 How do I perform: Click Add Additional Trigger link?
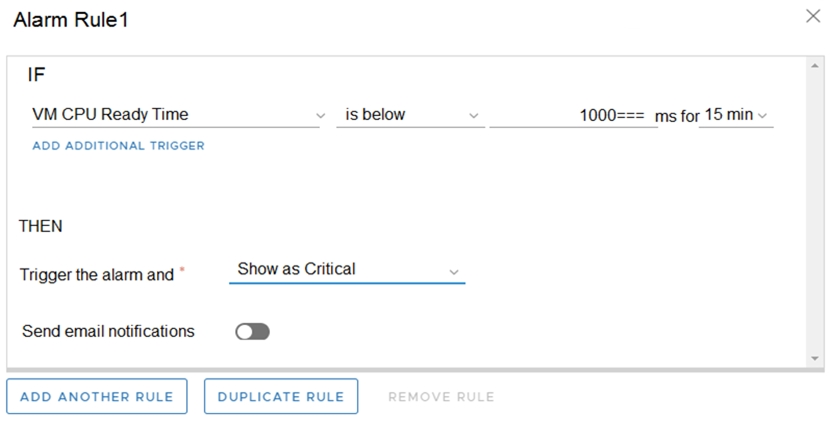[x=119, y=146]
